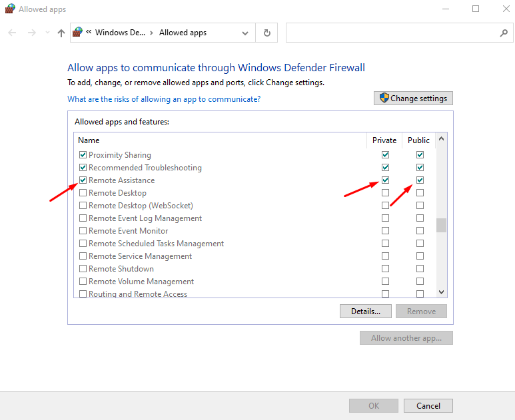Image resolution: width=515 pixels, height=420 pixels.
Task: Toggle Public checkbox for Remote Assistance
Action: pos(420,180)
